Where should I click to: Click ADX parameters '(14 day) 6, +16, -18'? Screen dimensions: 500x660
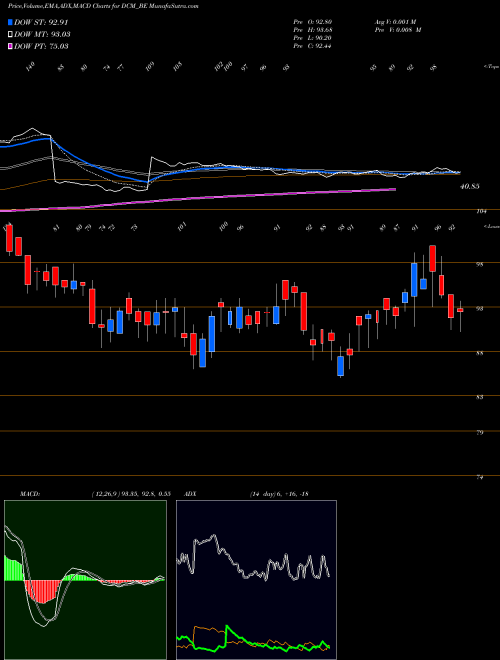[279, 494]
